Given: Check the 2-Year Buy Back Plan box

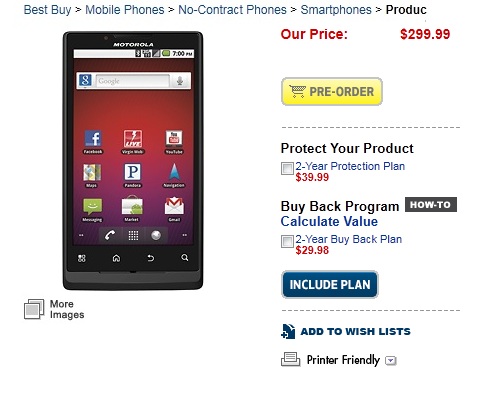Looking at the screenshot, I should point(287,241).
